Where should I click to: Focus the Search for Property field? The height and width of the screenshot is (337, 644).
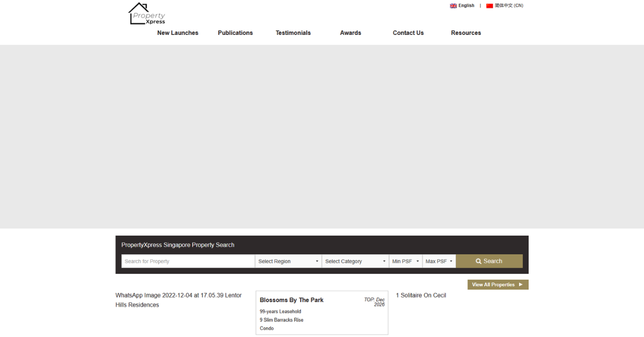tap(188, 261)
